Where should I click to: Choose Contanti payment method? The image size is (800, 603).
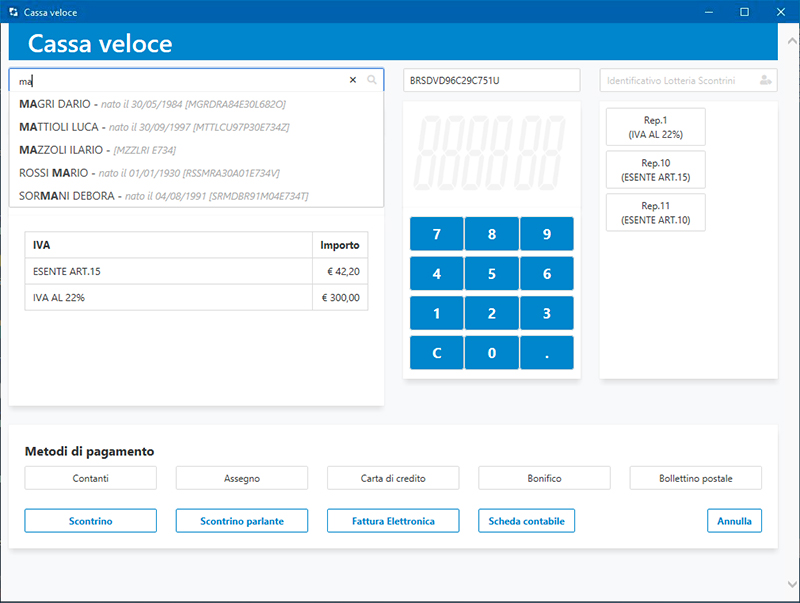(90, 478)
